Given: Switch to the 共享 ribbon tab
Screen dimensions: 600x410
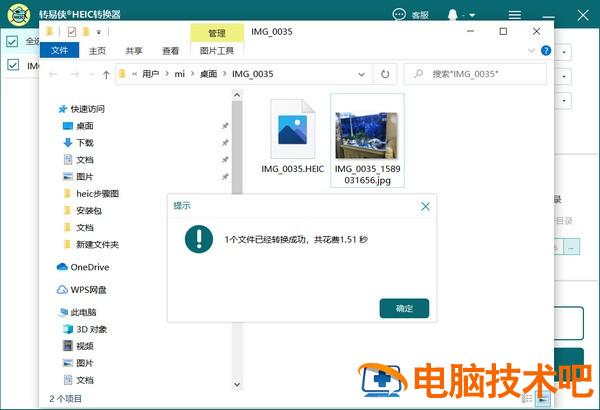Looking at the screenshot, I should pos(134,51).
